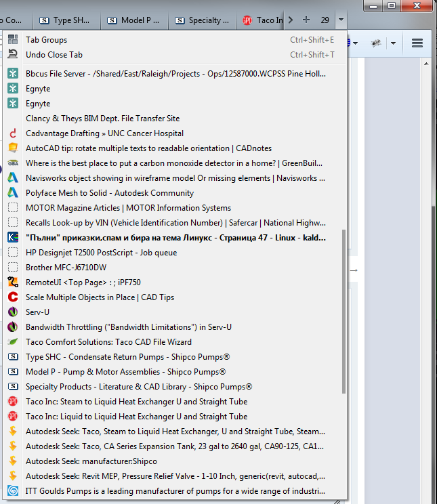
Task: Click Shipco S icon for Model P
Action: [x=13, y=372]
